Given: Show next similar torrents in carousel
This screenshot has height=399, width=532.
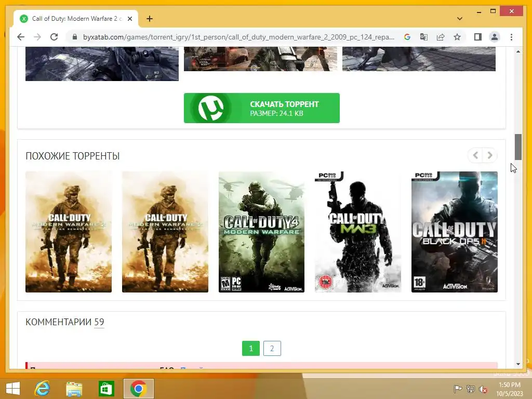Looking at the screenshot, I should pos(489,155).
